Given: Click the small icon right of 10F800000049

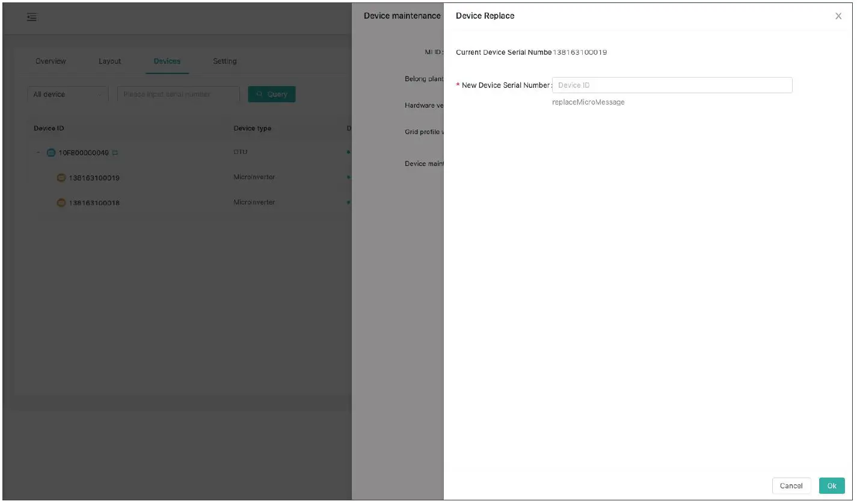Looking at the screenshot, I should tap(115, 153).
